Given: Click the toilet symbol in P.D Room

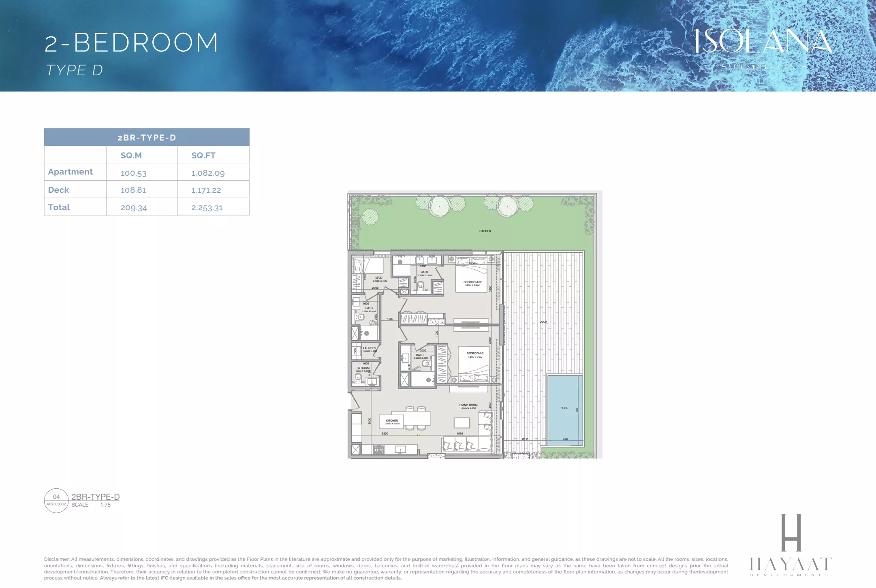Looking at the screenshot, I should 358,378.
